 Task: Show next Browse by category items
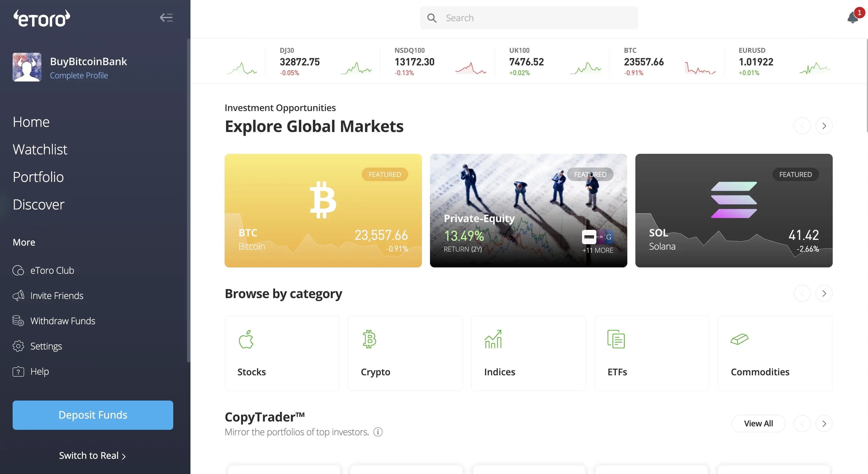click(x=824, y=293)
